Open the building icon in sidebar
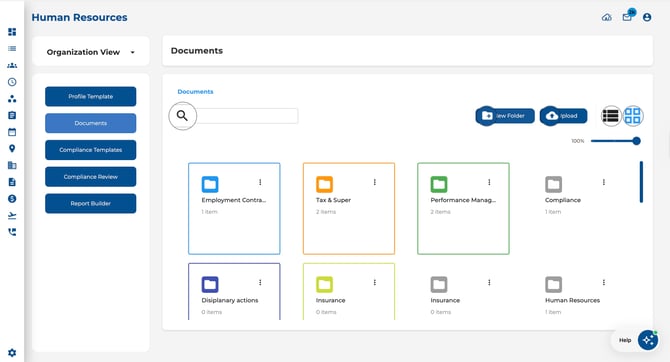This screenshot has width=670, height=362. (12, 165)
